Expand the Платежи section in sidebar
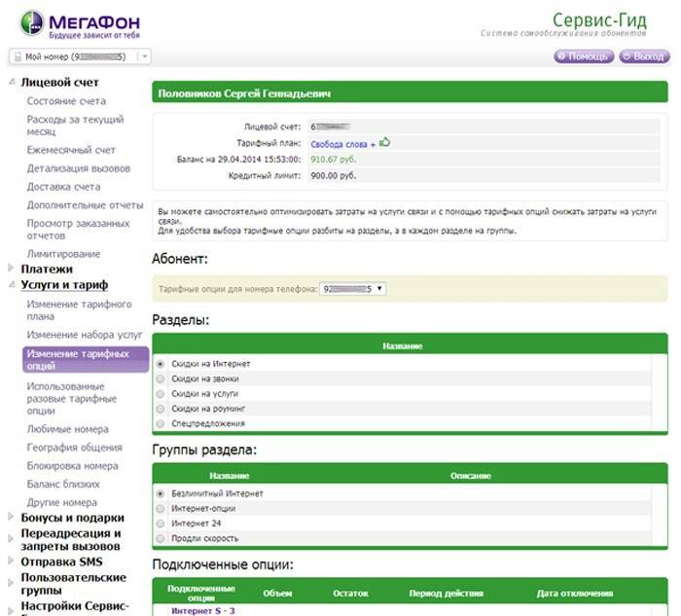Viewport: 681px width, 616px height. pos(47,269)
